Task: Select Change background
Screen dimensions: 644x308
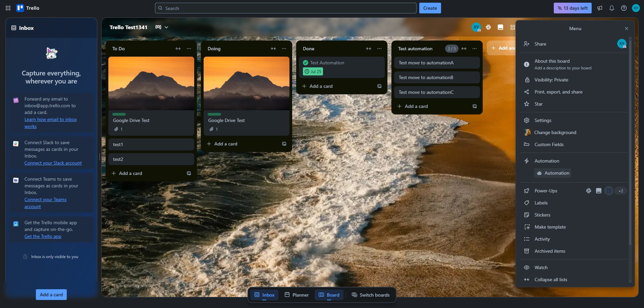Action: [573, 132]
